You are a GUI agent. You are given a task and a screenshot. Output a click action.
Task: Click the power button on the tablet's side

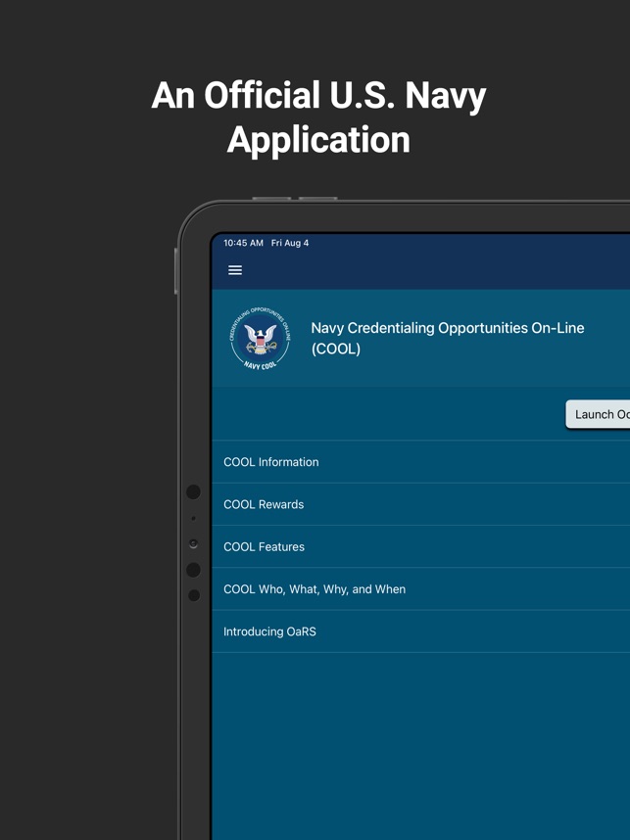point(175,270)
